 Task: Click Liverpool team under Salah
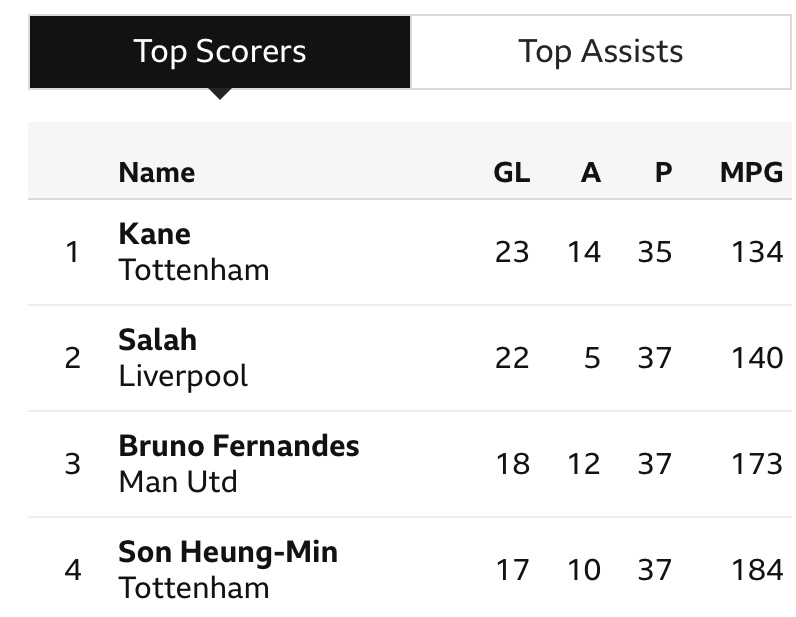click(x=183, y=375)
